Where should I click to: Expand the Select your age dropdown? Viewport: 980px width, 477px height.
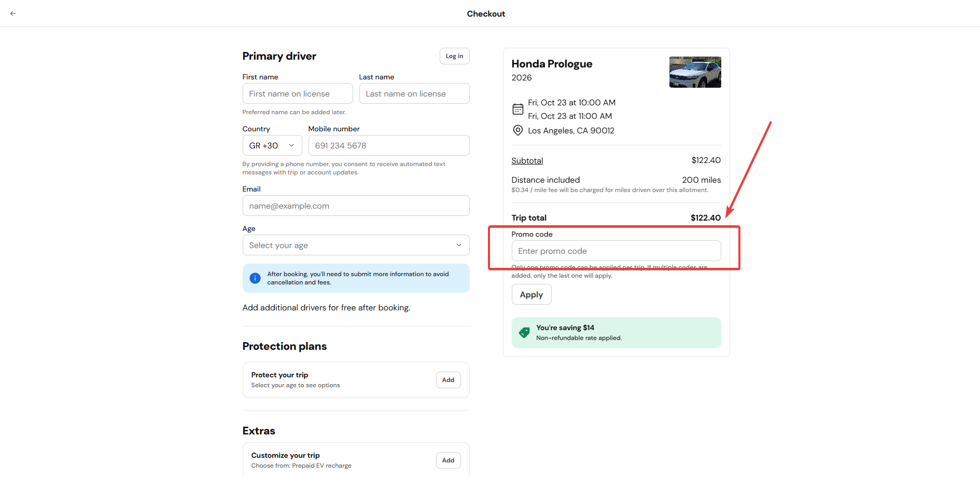(x=356, y=245)
